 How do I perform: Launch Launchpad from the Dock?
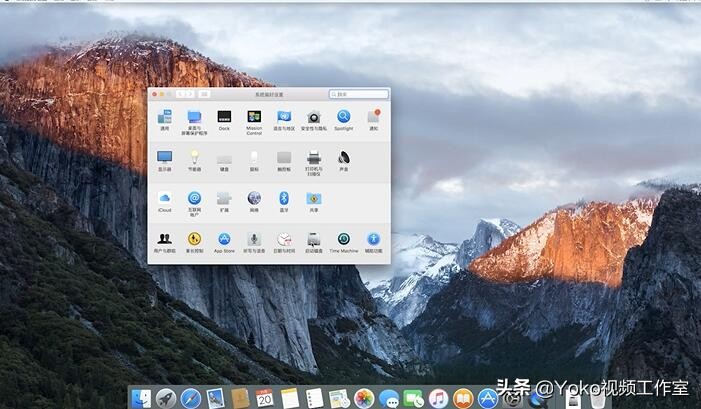pos(166,398)
